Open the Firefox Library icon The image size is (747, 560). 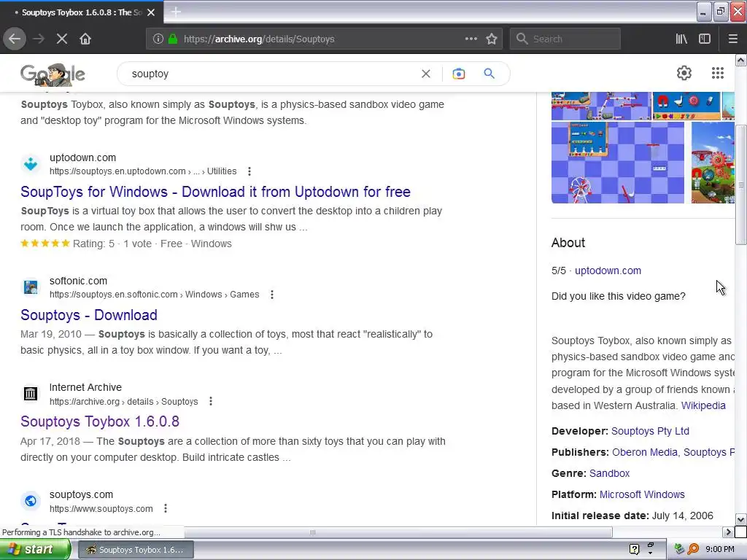pyautogui.click(x=681, y=39)
